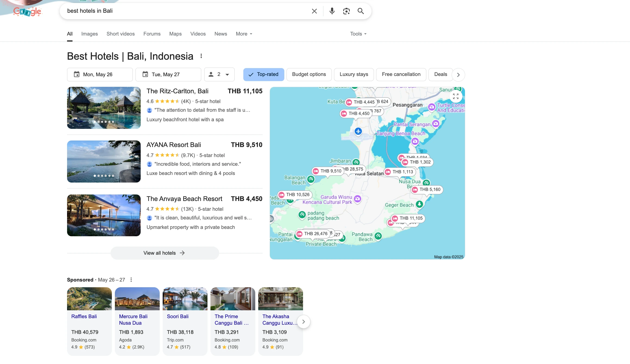Click the padang padang beach marker

coord(302,215)
